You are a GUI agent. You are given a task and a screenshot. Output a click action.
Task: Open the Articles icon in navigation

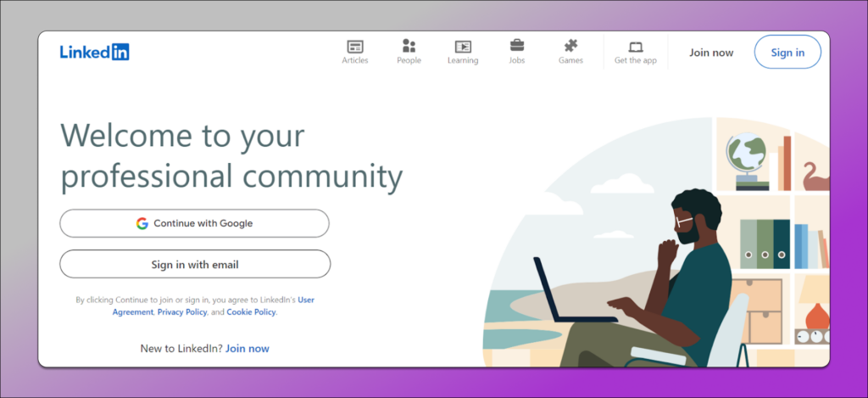coord(355,46)
